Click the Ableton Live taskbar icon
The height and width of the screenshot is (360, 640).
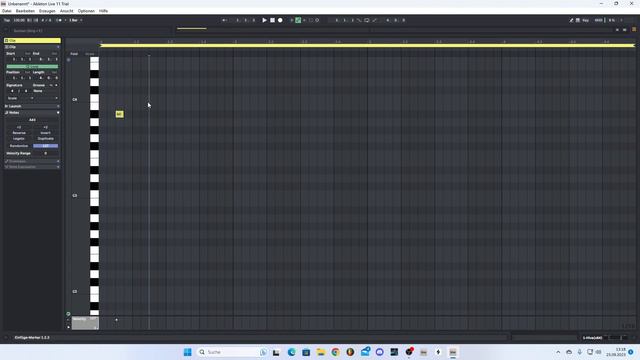[x=453, y=352]
